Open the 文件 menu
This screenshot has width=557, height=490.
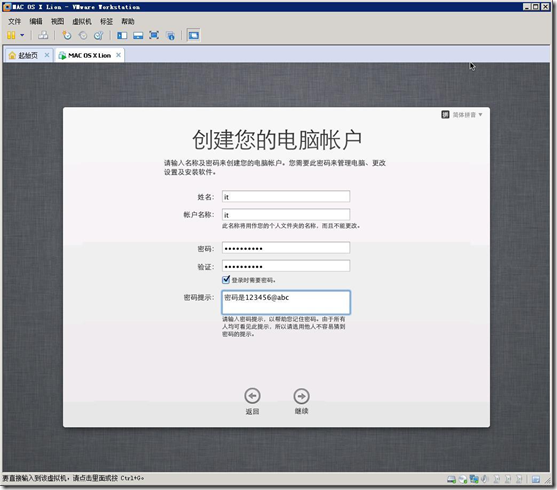tap(15, 21)
